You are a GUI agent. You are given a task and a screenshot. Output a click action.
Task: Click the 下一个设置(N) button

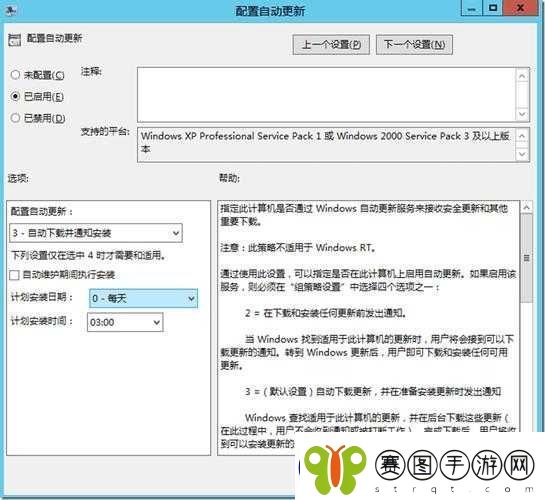coord(414,44)
